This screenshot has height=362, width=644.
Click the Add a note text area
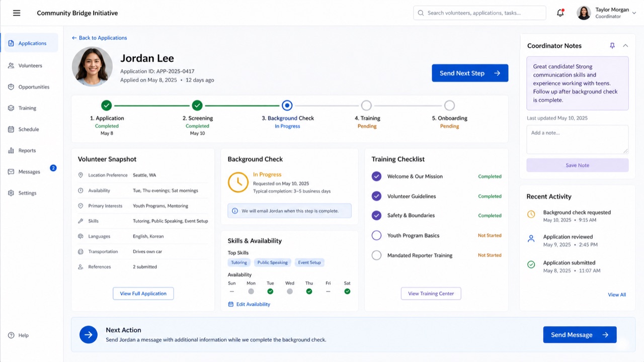click(x=578, y=140)
